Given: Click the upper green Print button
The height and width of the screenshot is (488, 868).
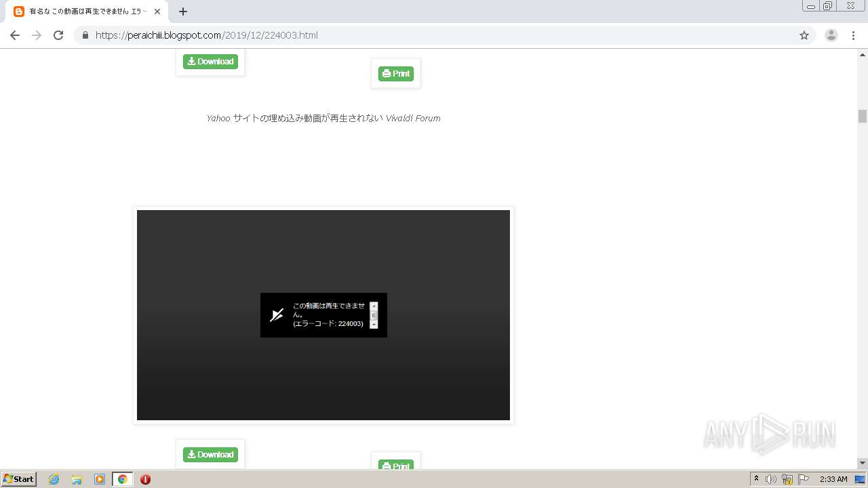Looking at the screenshot, I should tap(396, 74).
